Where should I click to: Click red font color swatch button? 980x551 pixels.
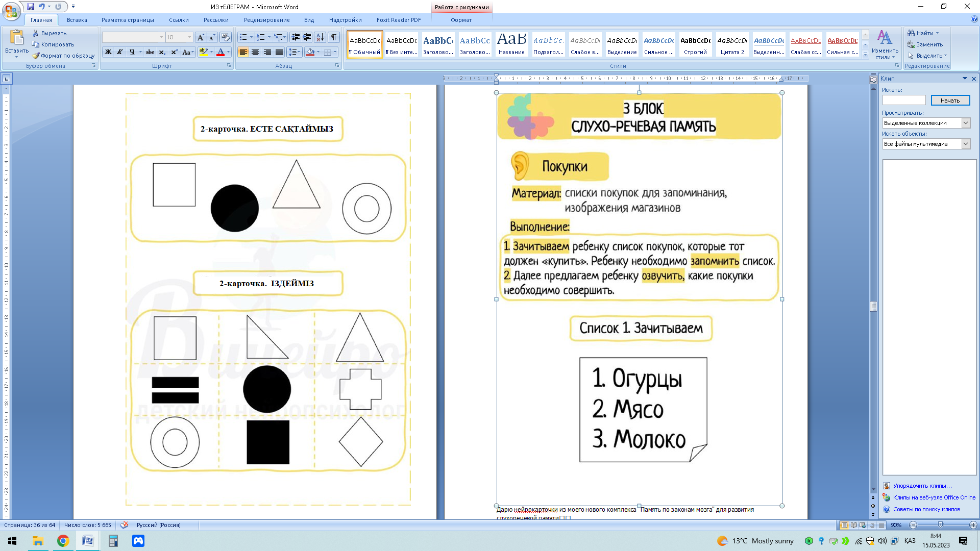pyautogui.click(x=220, y=52)
